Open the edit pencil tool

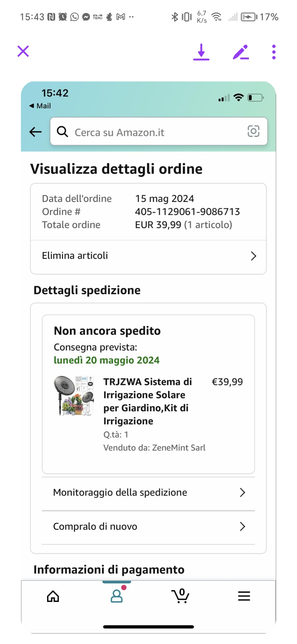point(241,52)
